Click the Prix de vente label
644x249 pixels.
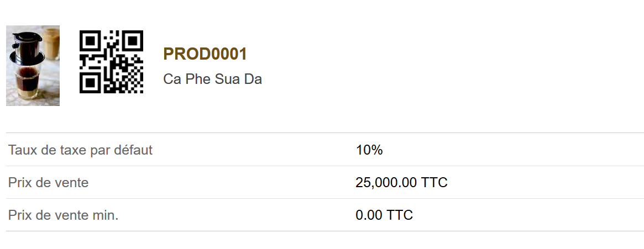coord(49,183)
